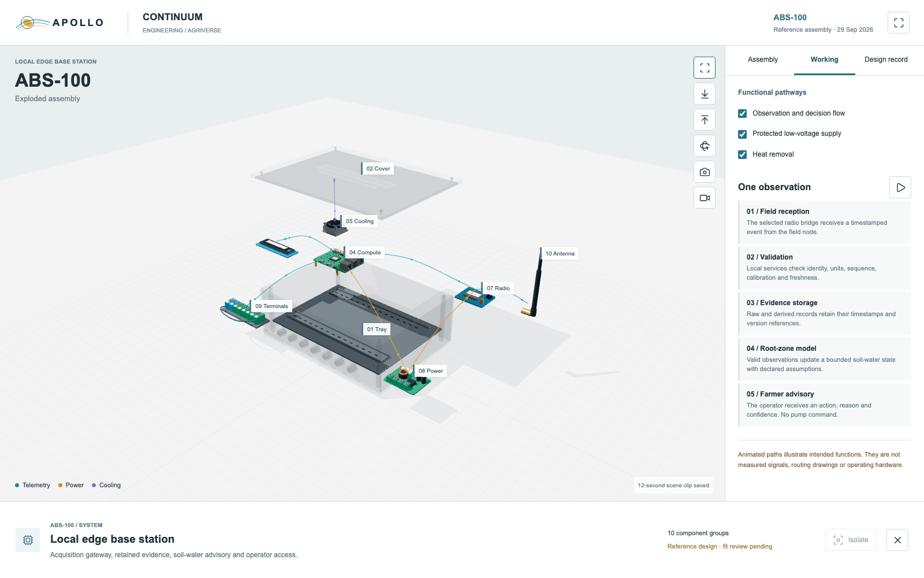This screenshot has height=578, width=924.
Task: Select step 01 / Field reception
Action: [825, 222]
